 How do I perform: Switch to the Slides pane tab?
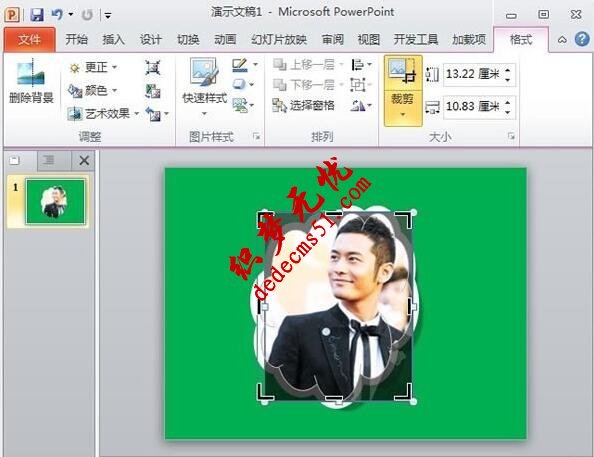(15, 161)
